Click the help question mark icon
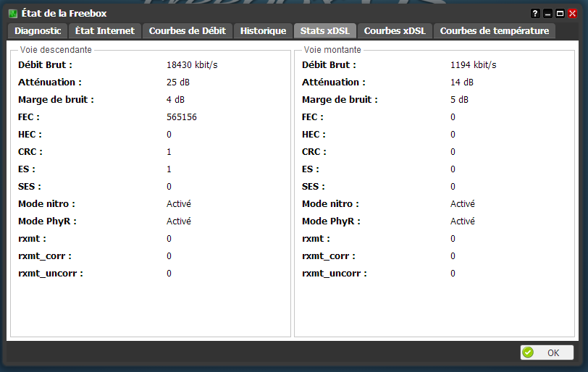 pos(536,14)
